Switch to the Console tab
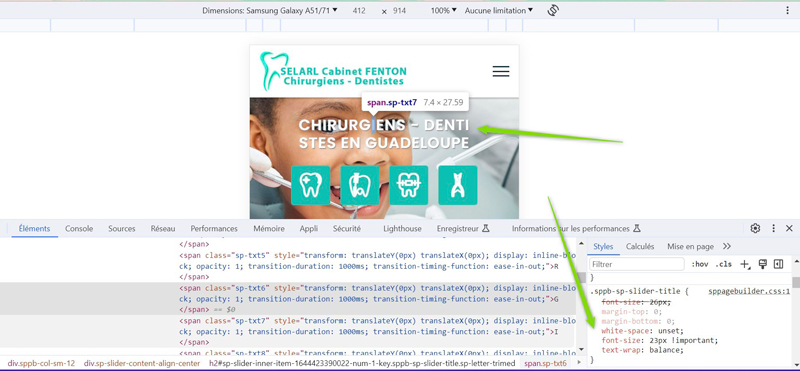 (79, 229)
